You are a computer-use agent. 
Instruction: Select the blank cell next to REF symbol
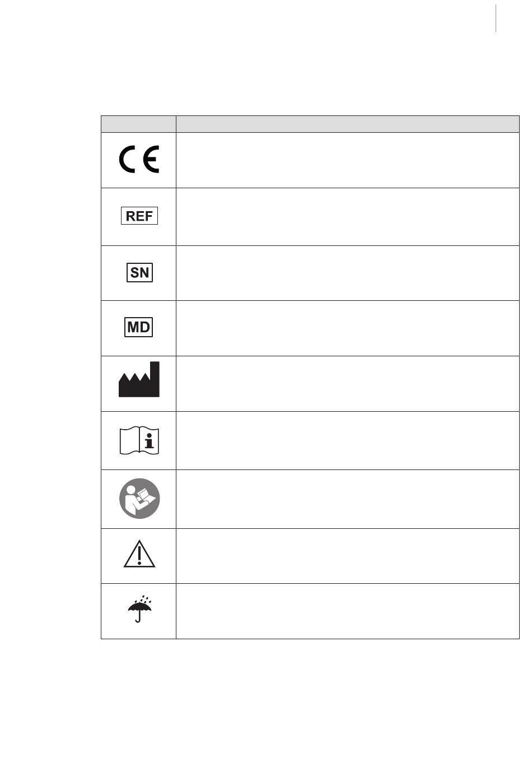pos(348,217)
